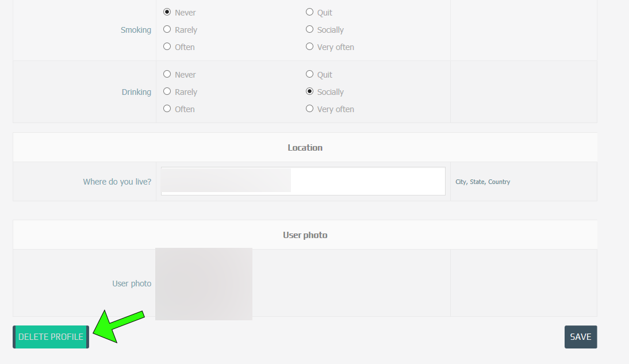
Task: Click the "Smoking" row label
Action: pyautogui.click(x=136, y=30)
